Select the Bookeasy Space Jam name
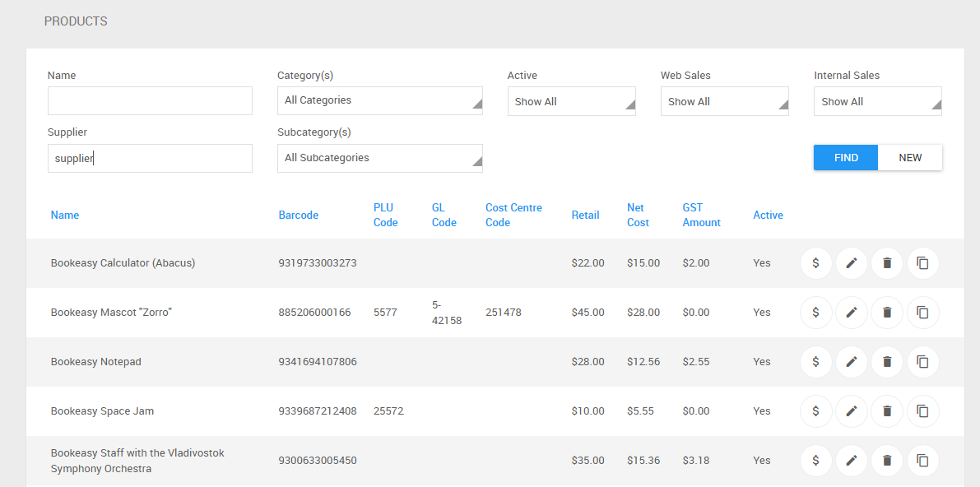 pyautogui.click(x=102, y=411)
